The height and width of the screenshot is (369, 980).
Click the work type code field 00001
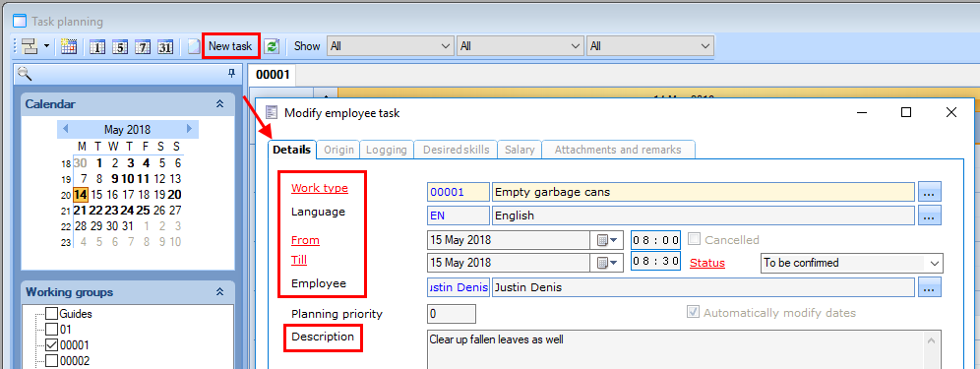click(x=459, y=192)
